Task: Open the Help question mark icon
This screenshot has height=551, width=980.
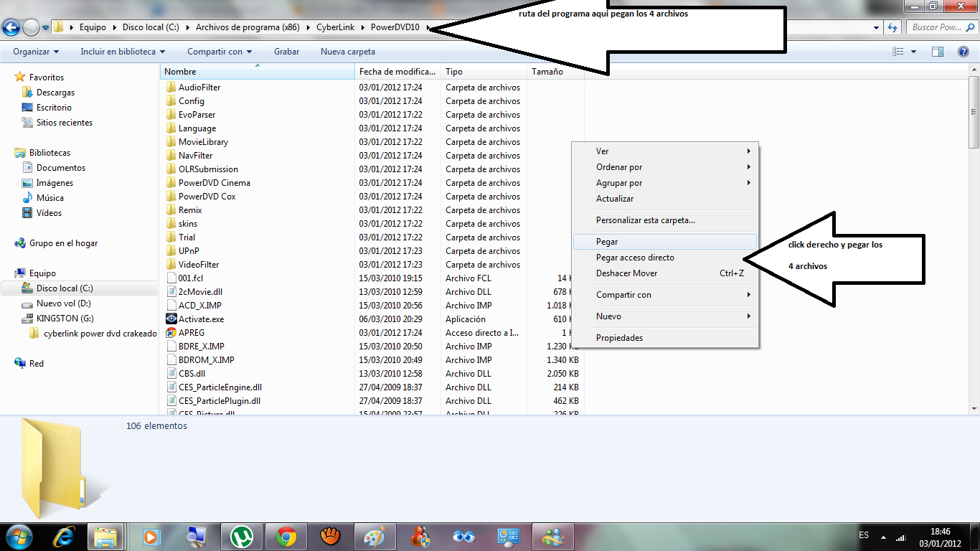Action: click(963, 52)
